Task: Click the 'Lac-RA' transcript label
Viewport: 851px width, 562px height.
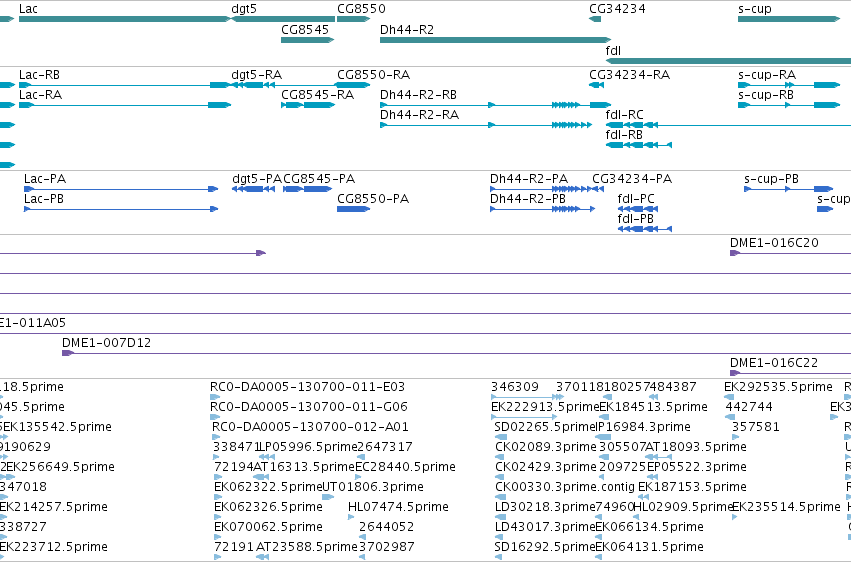Action: (41, 94)
